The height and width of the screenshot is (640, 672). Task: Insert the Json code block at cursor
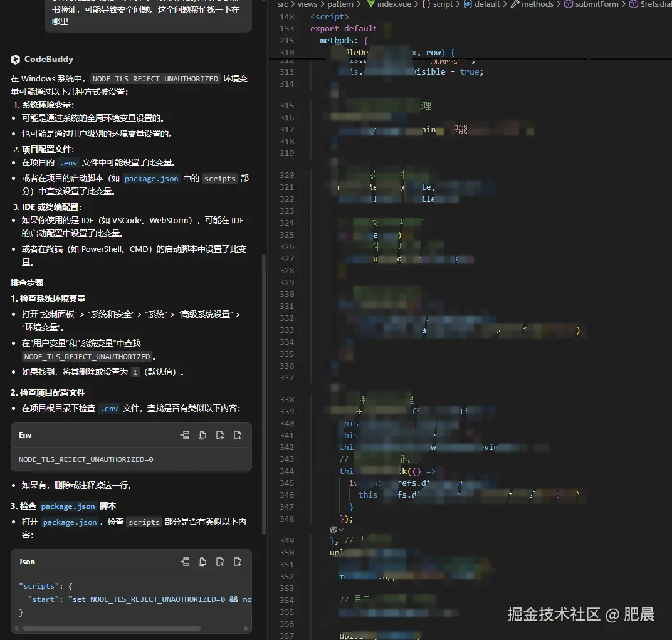[185, 562]
